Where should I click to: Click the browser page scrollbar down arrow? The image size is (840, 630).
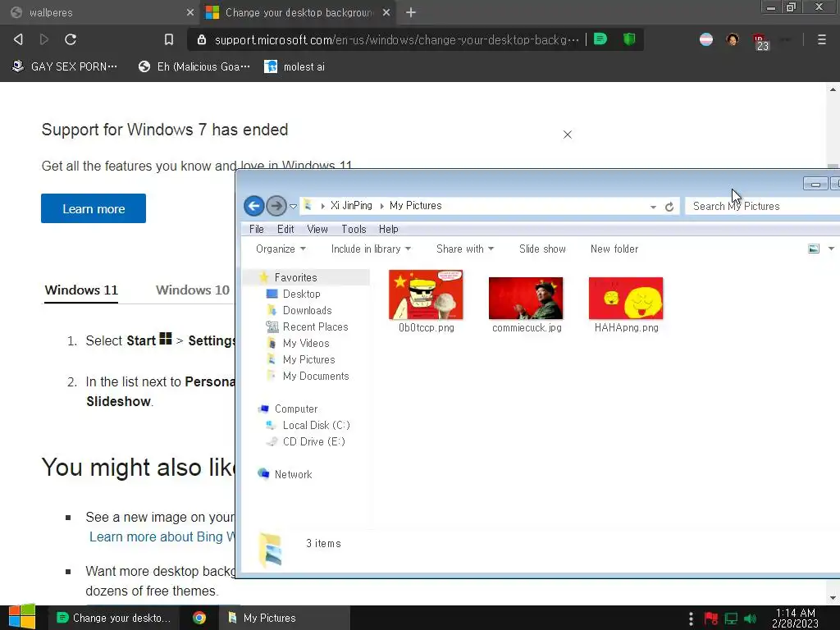[x=833, y=598]
